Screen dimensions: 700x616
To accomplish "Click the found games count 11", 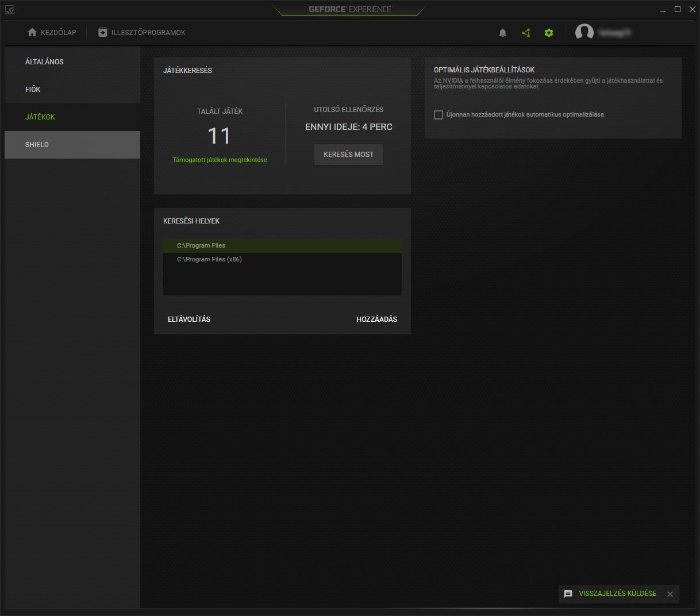I will click(x=219, y=136).
